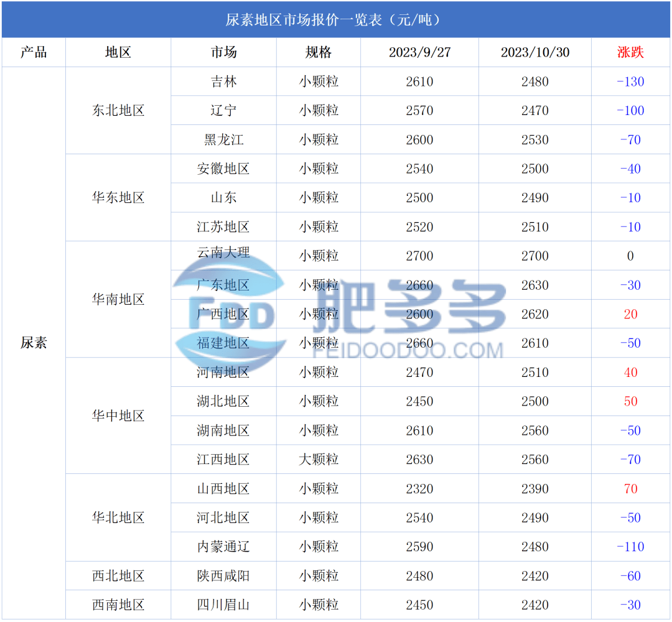Select the -60 change for 陕西咸阳
The image size is (672, 622).
click(630, 576)
